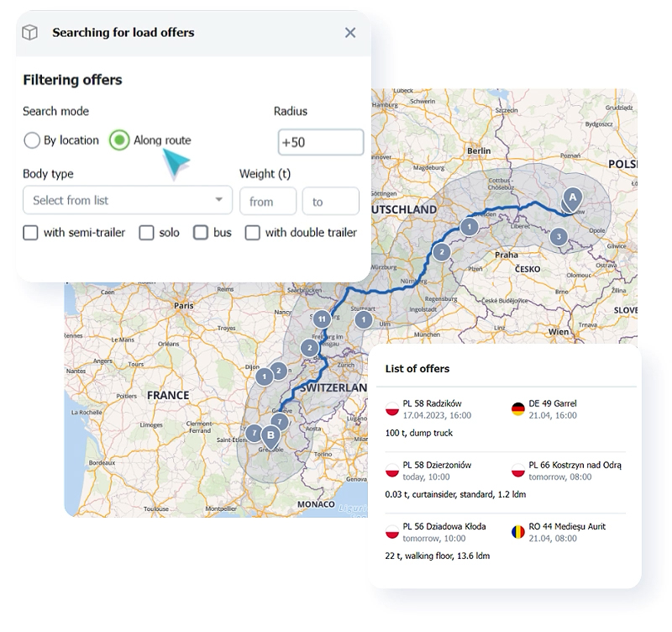
Task: Check the with double trailer option
Action: [253, 233]
